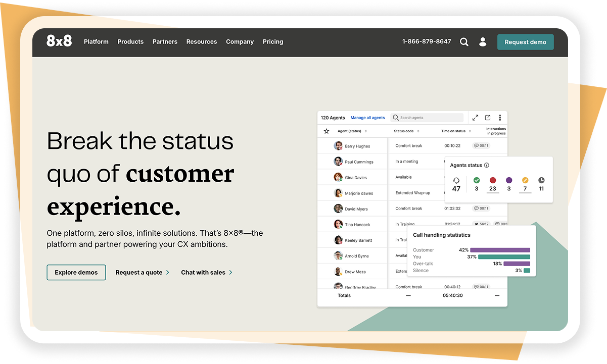Click the chat bubble 00:11 badge for Barry Hughes
Screen dimensions: 607x364
481,145
